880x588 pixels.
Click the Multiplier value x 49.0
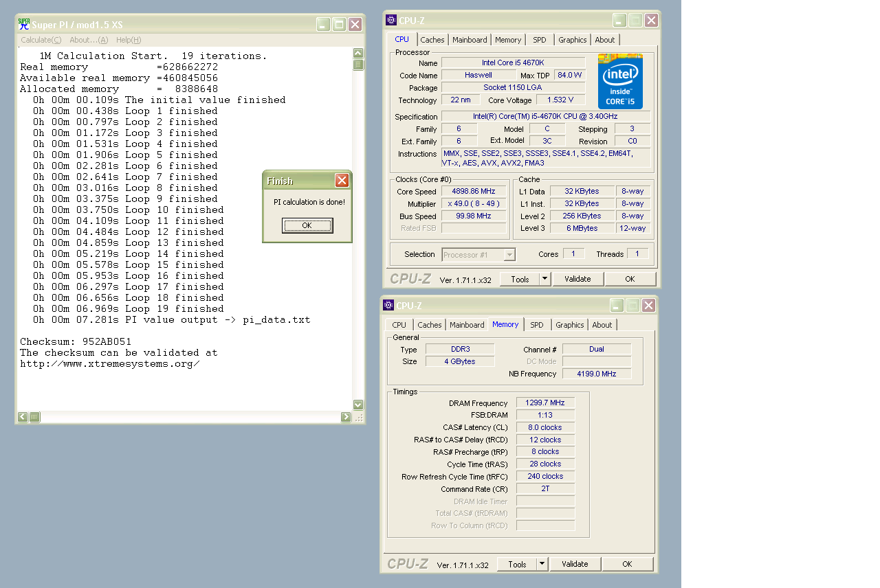473,204
